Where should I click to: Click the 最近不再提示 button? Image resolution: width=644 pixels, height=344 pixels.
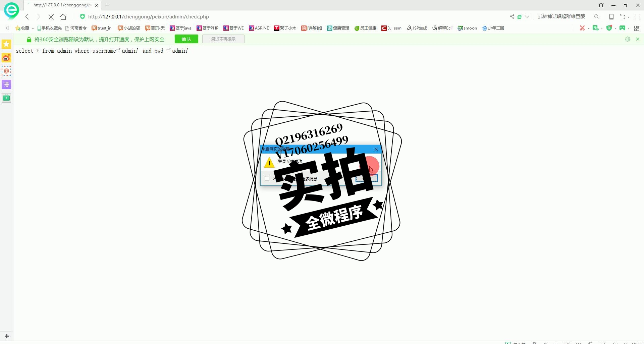[x=223, y=39]
